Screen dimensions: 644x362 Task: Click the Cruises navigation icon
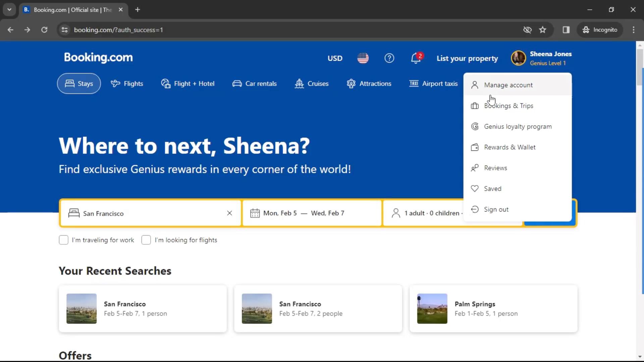point(299,83)
